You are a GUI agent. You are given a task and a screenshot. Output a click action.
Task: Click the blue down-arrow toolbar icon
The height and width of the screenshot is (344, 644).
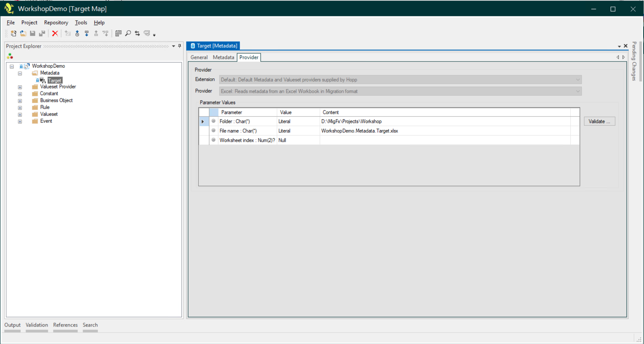click(87, 33)
